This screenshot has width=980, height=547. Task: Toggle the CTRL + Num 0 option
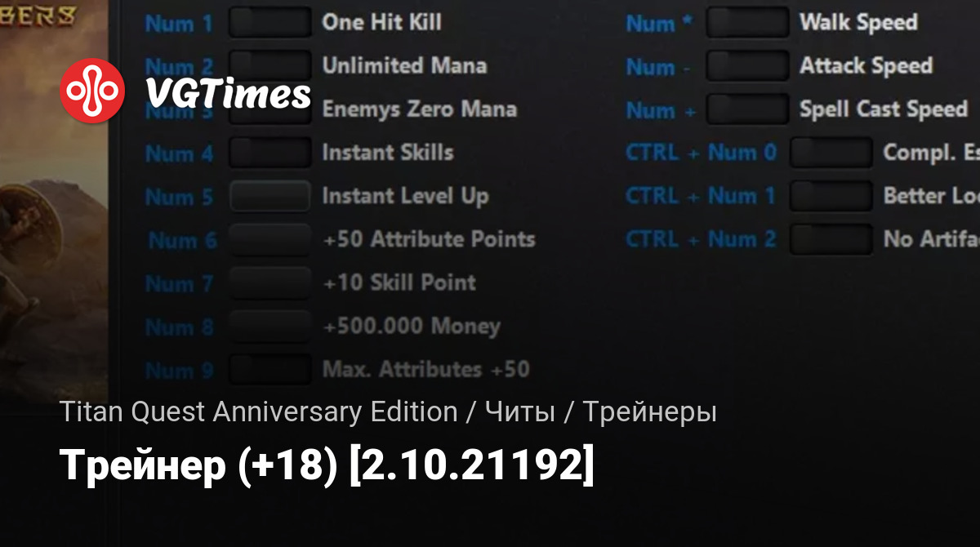coord(831,153)
